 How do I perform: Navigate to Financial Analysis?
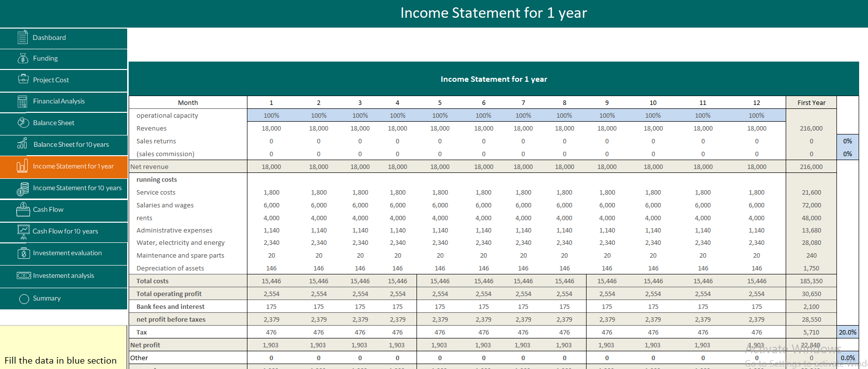click(x=64, y=101)
